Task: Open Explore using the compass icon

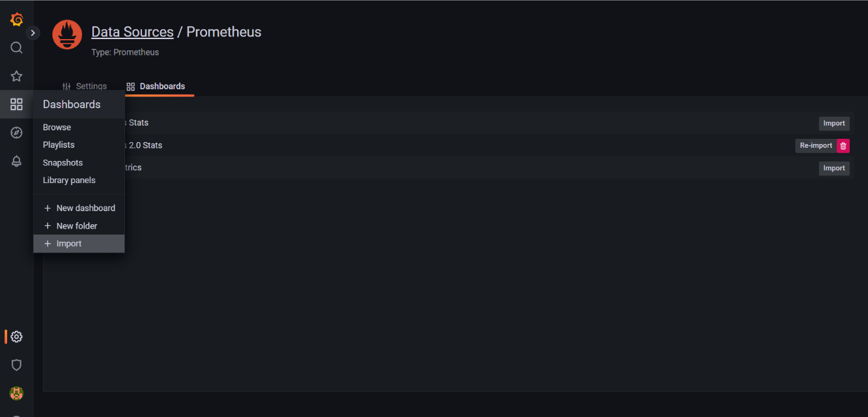Action: 16,132
